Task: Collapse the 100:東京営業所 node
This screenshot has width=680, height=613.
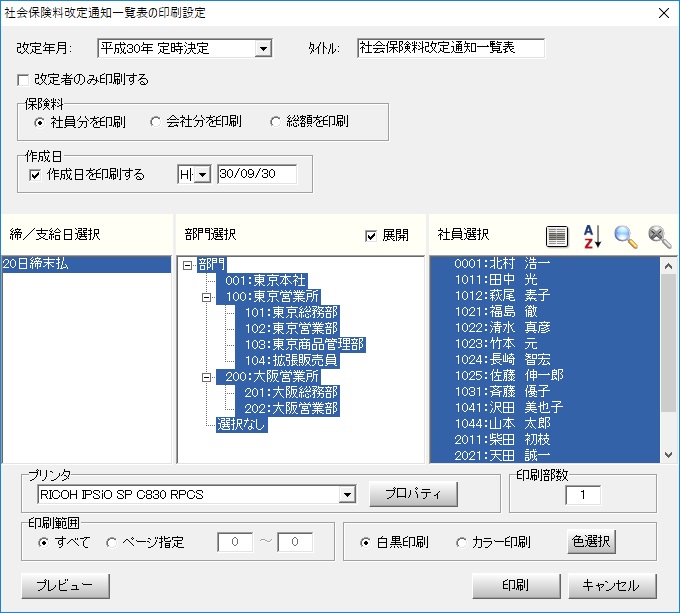Action: tap(206, 297)
